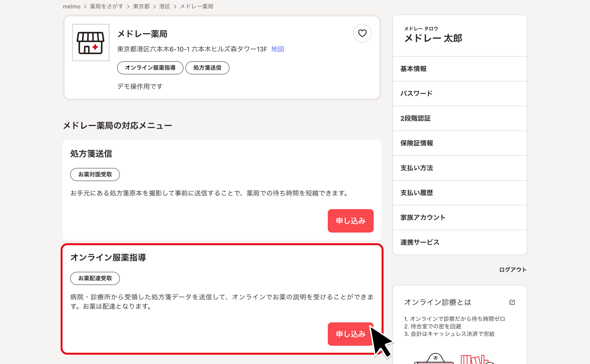Click the pharmacy storefront logo image
Image resolution: width=590 pixels, height=364 pixels.
(91, 43)
